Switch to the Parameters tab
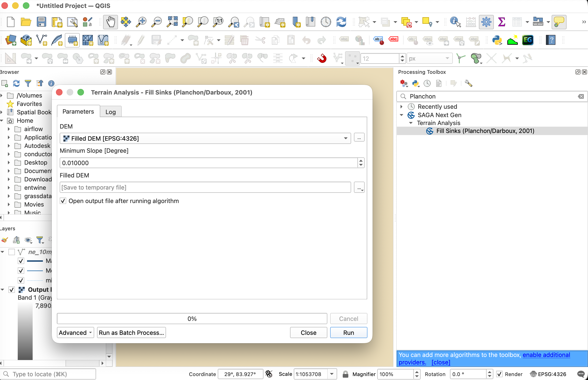This screenshot has width=588, height=380. [78, 112]
